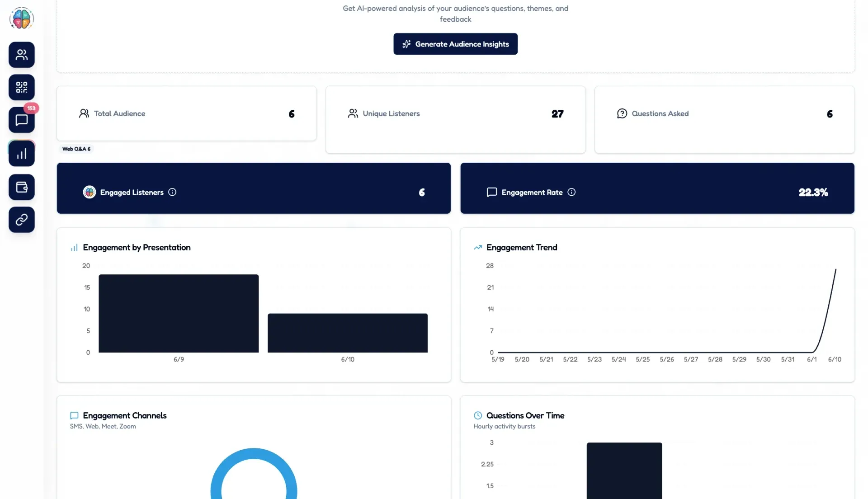The height and width of the screenshot is (499, 868).
Task: Click the Engagement by Presentation heading
Action: tap(137, 247)
